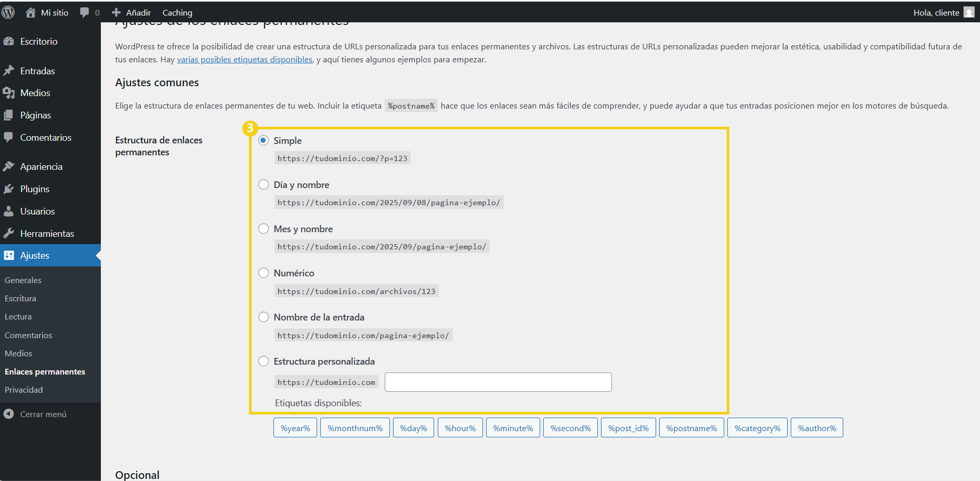Viewport: 980px width, 481px height.
Task: Select the Día y nombre radio option
Action: pos(264,185)
